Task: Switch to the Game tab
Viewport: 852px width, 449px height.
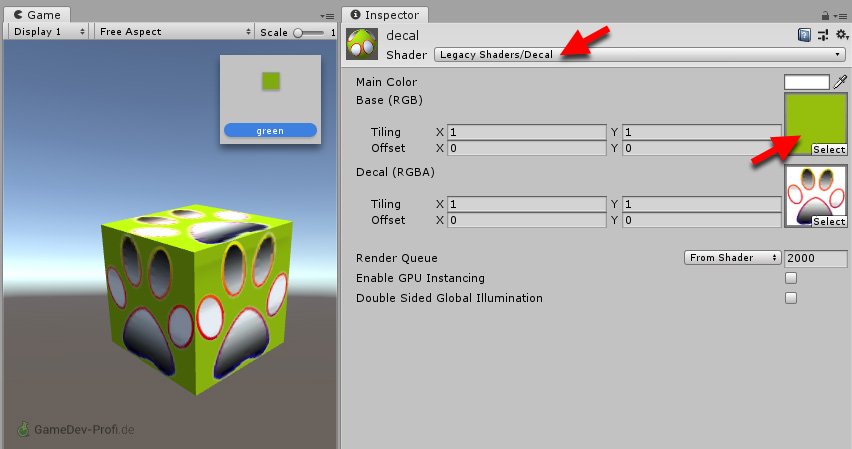Action: pos(37,15)
